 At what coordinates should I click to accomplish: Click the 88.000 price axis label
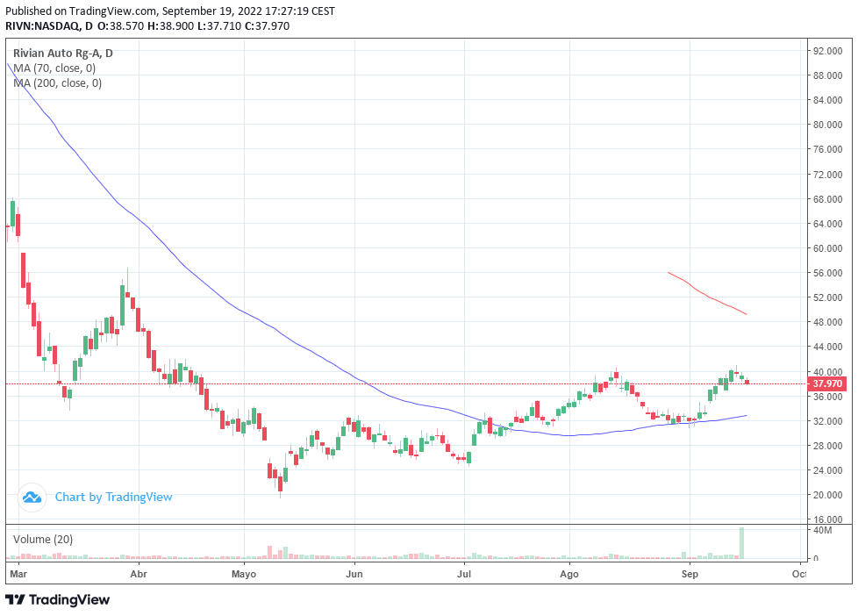827,75
